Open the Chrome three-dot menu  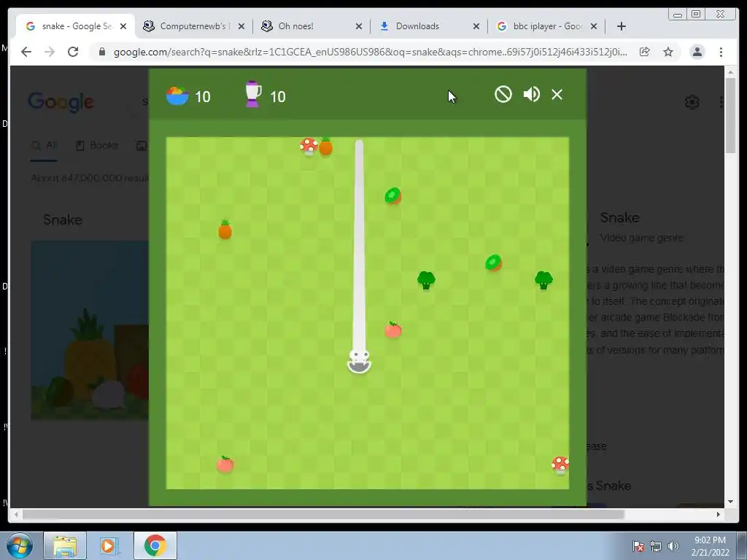tap(721, 52)
